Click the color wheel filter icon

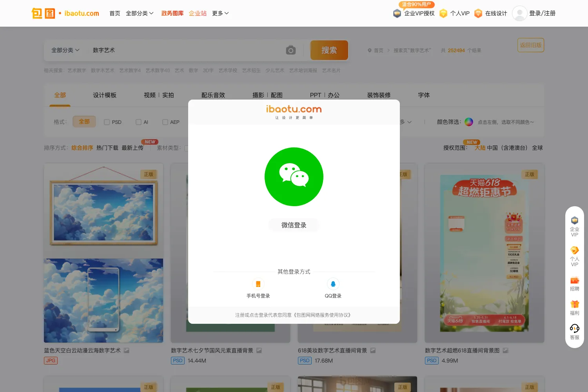pos(469,122)
